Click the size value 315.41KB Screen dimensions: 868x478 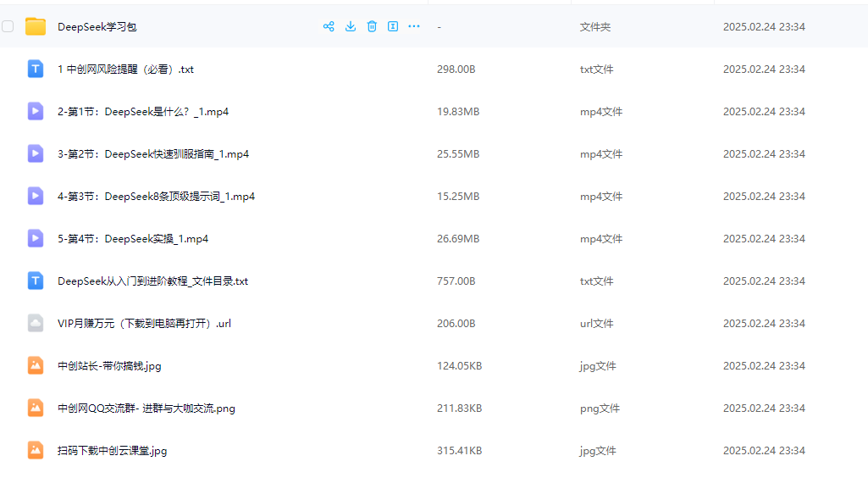pyautogui.click(x=460, y=450)
